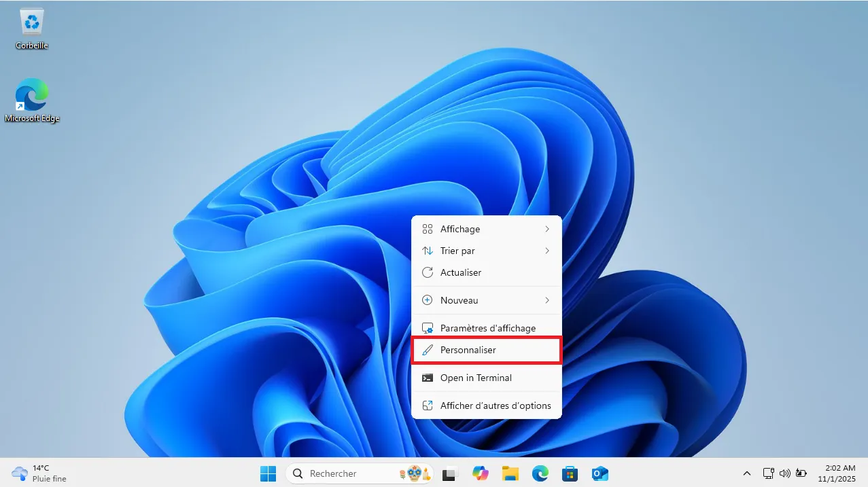Expand hidden system tray icons
This screenshot has width=868, height=487.
coord(746,473)
